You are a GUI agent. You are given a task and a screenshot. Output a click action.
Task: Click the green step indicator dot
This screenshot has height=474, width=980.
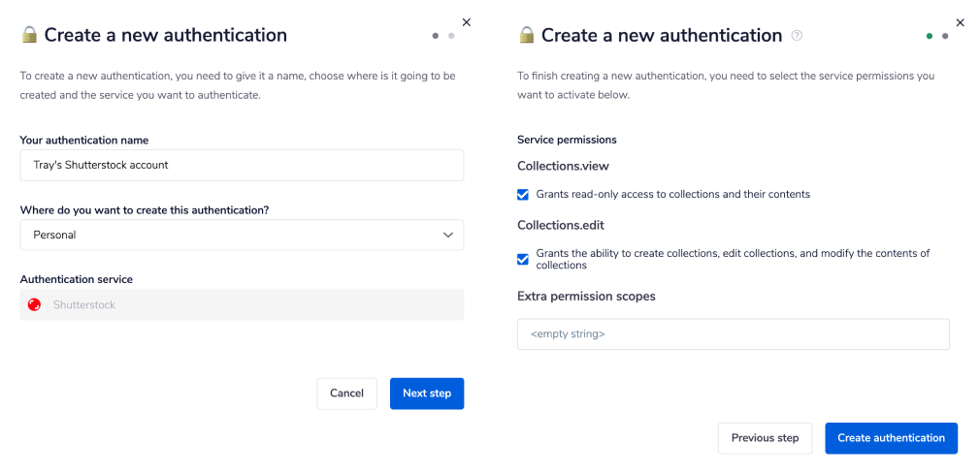(x=930, y=36)
